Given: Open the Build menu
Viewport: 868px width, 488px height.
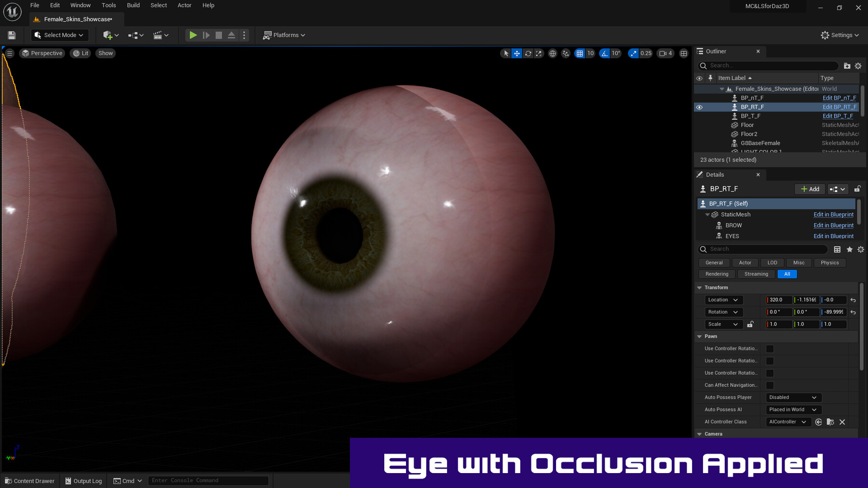Looking at the screenshot, I should [133, 5].
